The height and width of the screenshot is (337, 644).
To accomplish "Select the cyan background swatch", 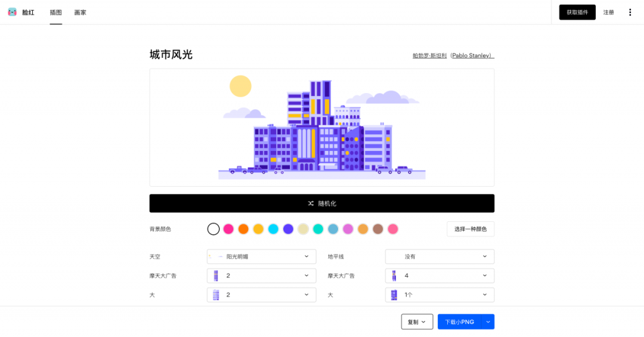I will point(273,229).
